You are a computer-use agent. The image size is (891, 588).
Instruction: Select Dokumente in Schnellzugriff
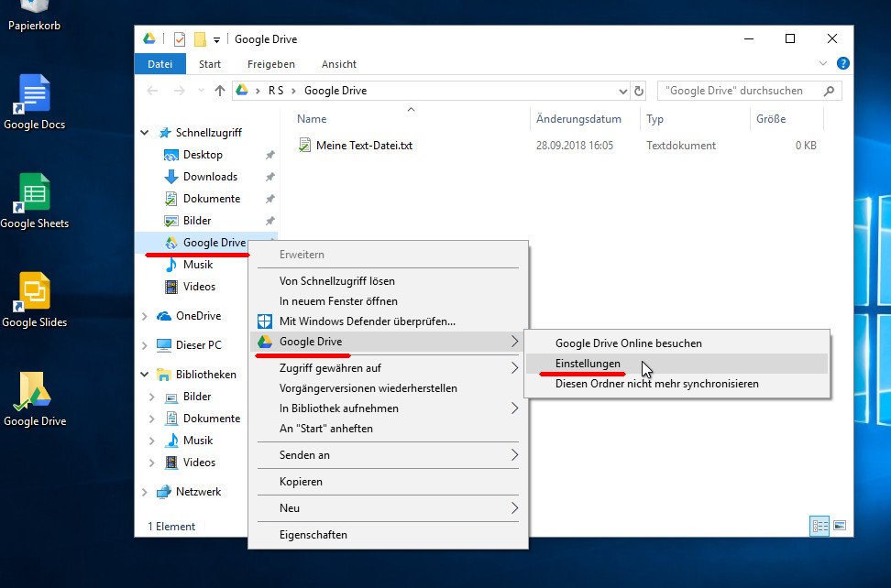point(212,199)
